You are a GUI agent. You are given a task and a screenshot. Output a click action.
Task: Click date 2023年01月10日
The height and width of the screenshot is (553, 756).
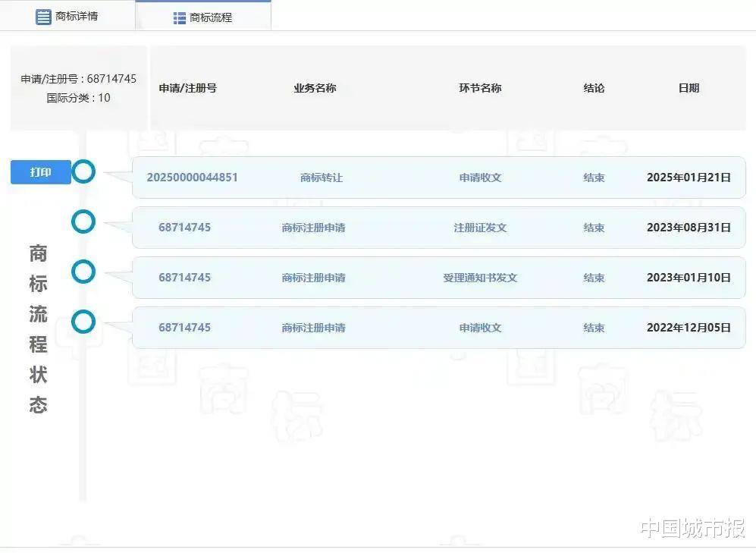pos(689,278)
